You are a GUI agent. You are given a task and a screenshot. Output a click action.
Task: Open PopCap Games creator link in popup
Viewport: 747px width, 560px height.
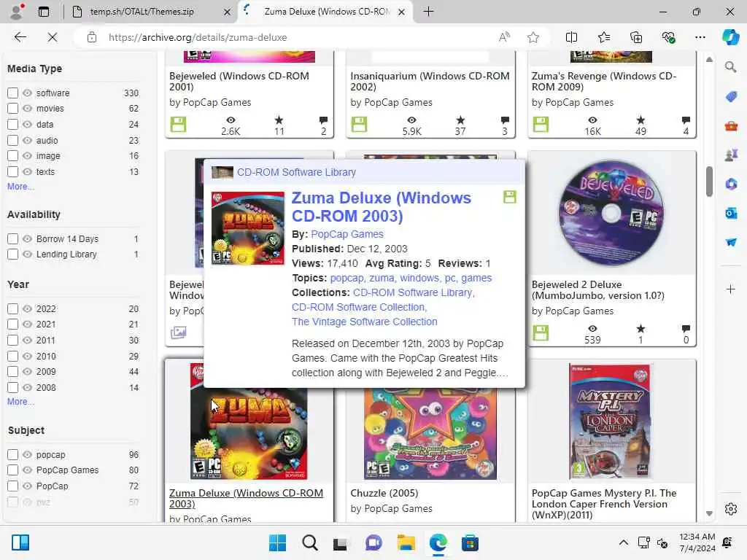[x=347, y=234]
